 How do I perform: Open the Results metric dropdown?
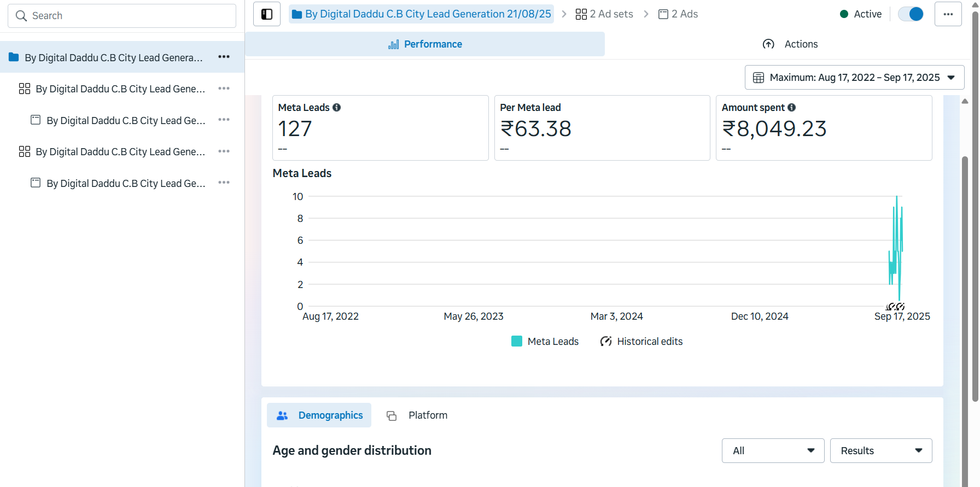click(880, 451)
